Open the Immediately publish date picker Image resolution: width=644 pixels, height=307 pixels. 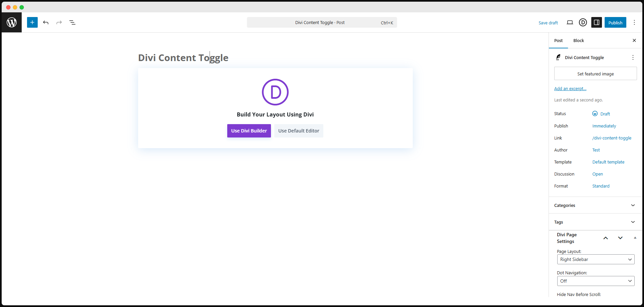coord(604,126)
